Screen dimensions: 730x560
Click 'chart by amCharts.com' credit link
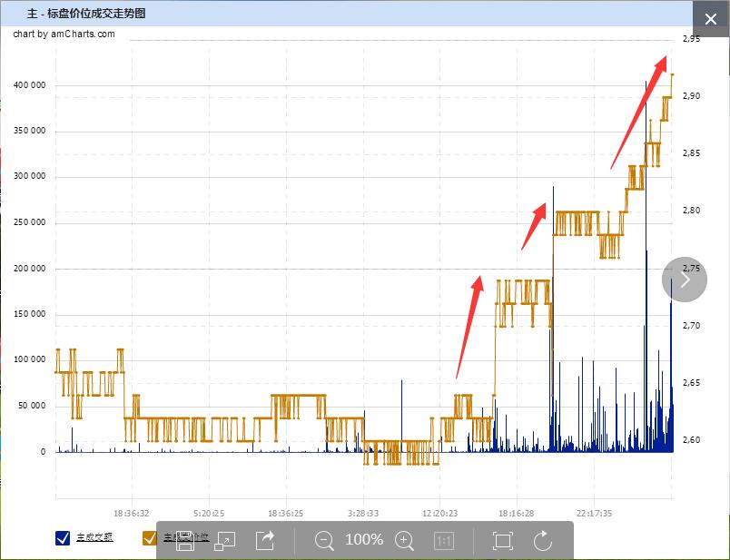point(64,34)
